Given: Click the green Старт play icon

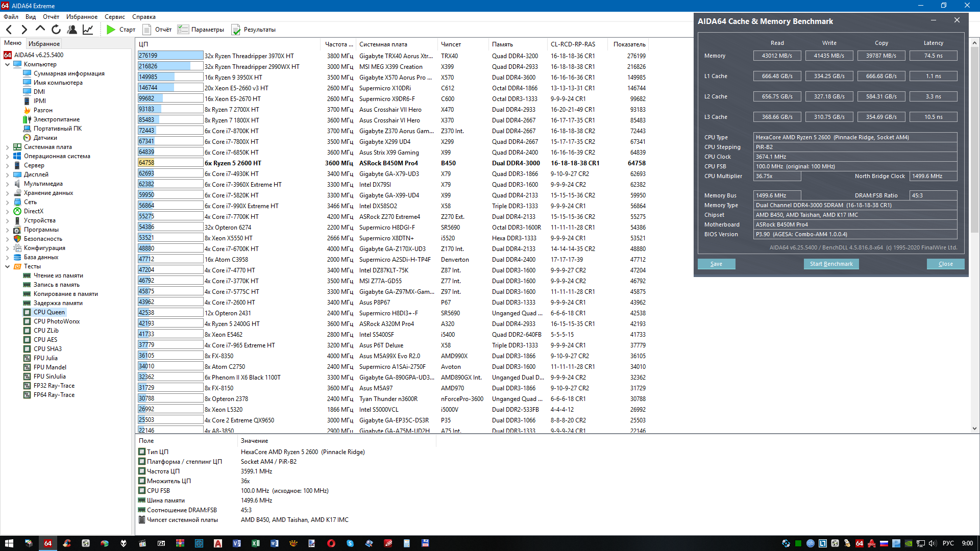Looking at the screenshot, I should (111, 30).
